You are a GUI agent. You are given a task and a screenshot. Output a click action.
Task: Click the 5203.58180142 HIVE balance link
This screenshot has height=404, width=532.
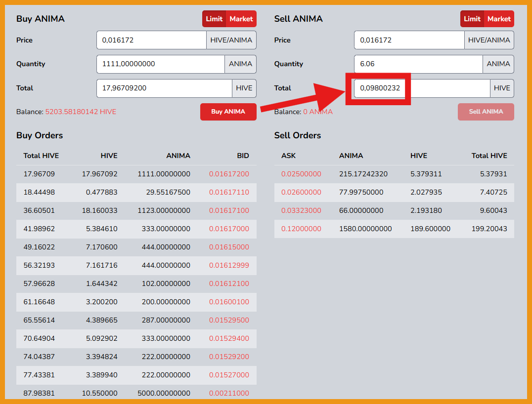(x=81, y=112)
